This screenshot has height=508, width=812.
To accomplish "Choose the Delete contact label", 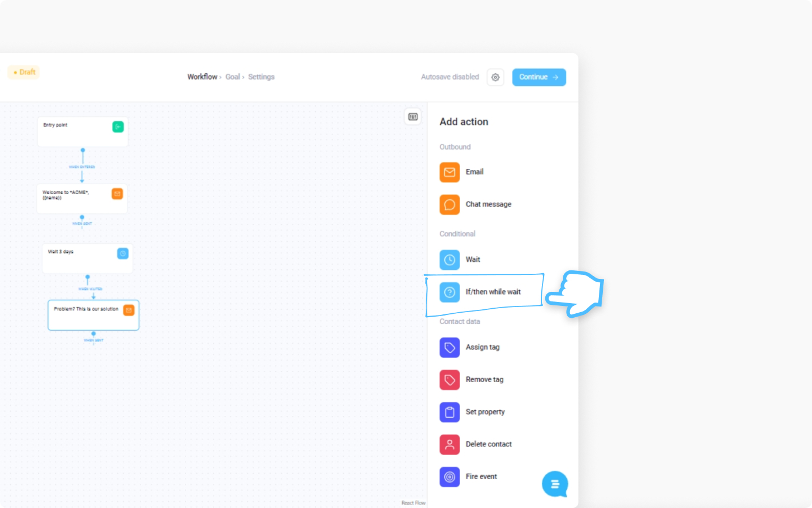I will coord(488,444).
